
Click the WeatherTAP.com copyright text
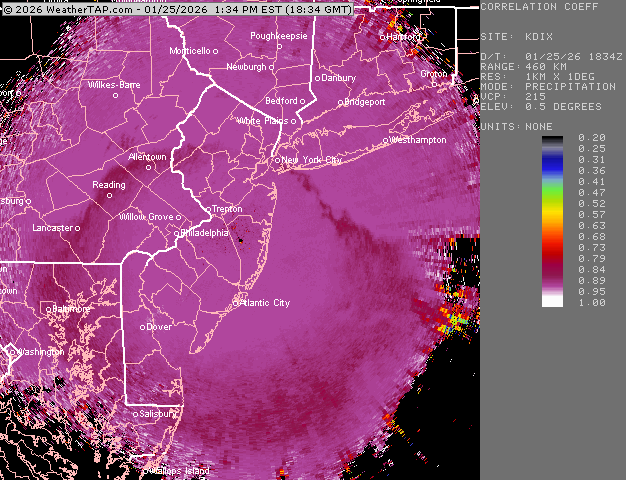(69, 9)
